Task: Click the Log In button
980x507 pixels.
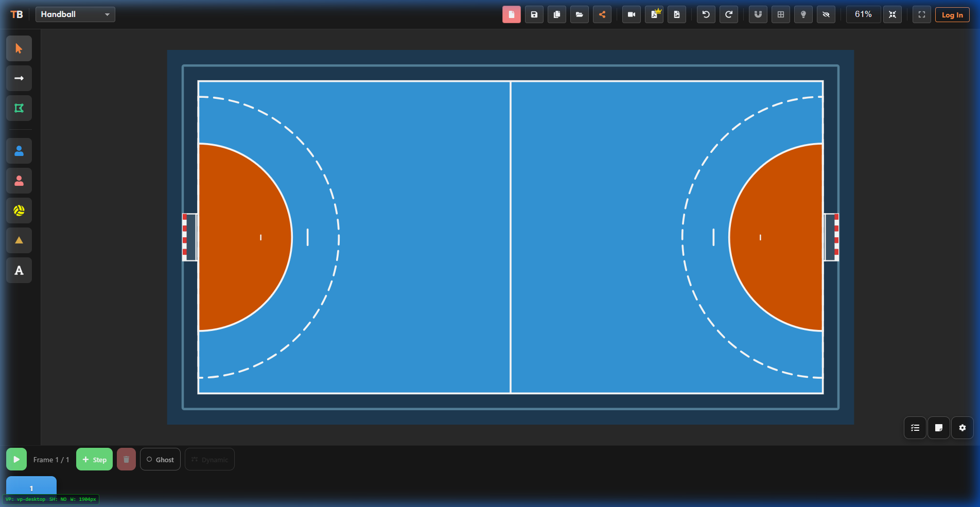Action: tap(952, 14)
